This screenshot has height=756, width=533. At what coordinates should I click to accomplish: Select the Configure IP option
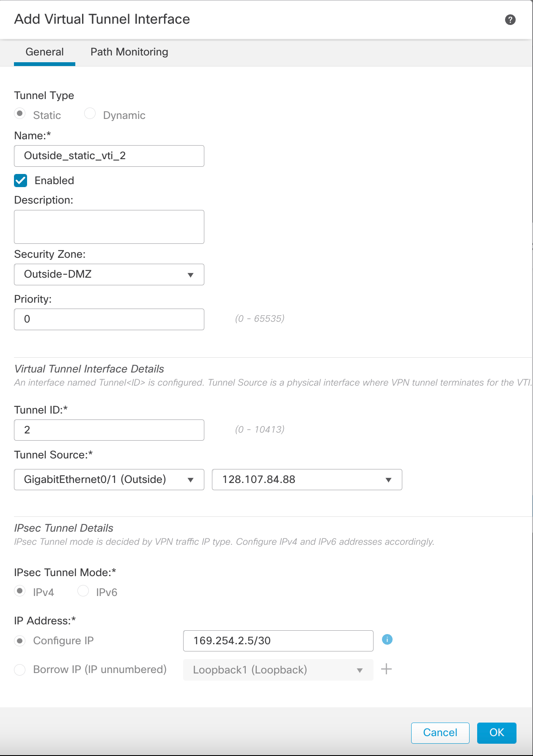[20, 641]
